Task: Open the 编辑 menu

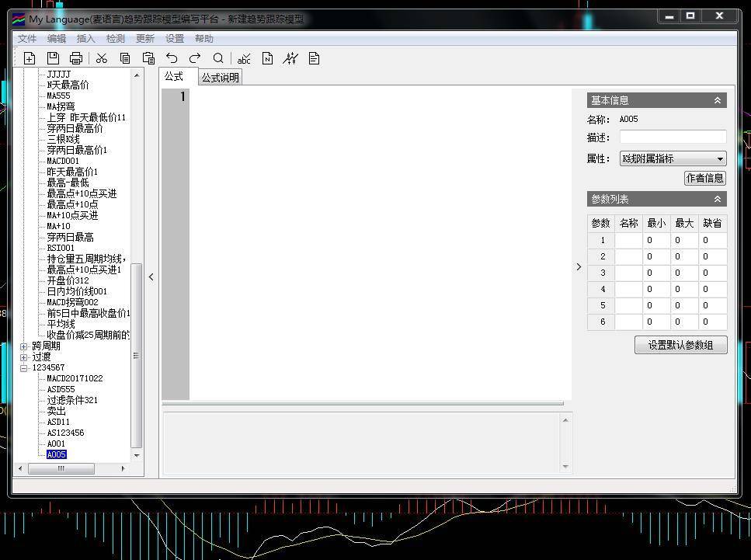Action: point(57,39)
